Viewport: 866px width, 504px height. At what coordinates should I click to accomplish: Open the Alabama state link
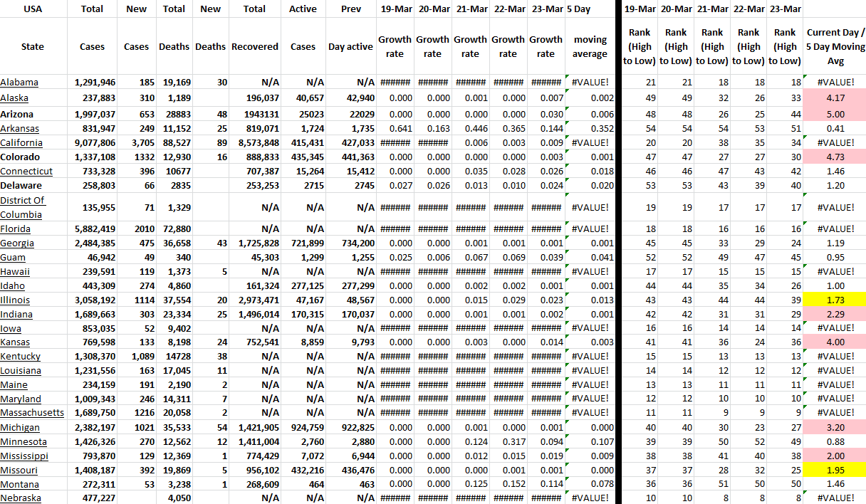pyautogui.click(x=19, y=83)
